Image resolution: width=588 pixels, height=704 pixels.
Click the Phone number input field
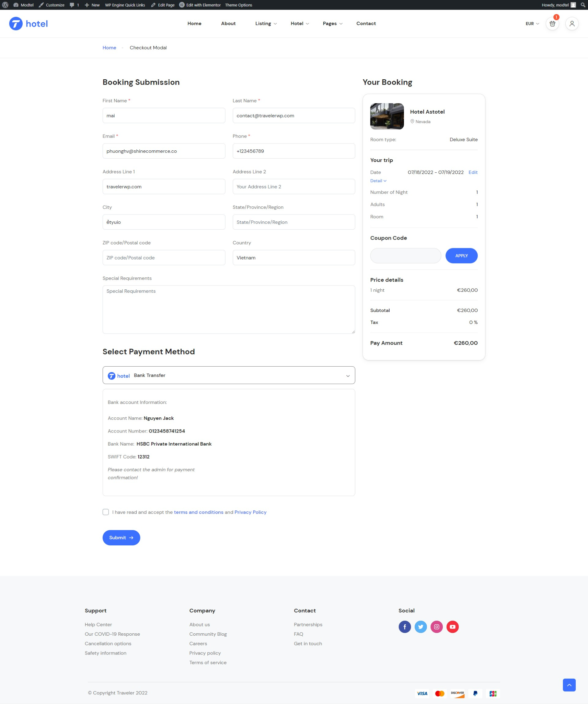[x=294, y=151]
